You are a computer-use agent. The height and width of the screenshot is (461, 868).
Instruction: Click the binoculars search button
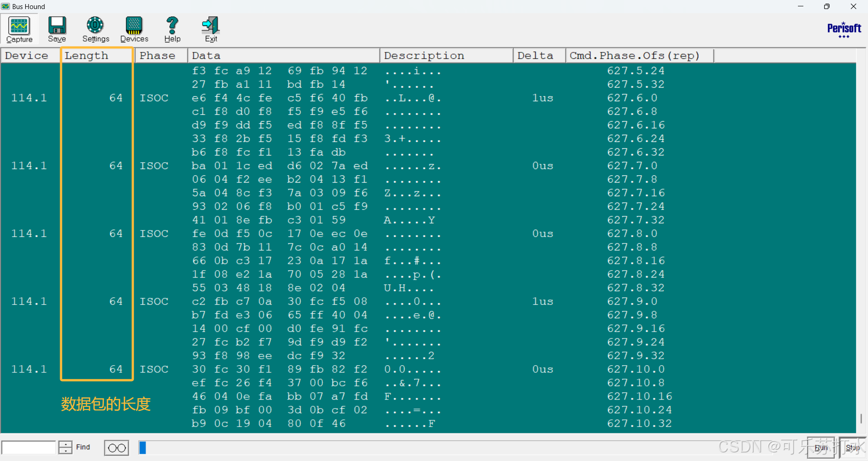pyautogui.click(x=117, y=448)
